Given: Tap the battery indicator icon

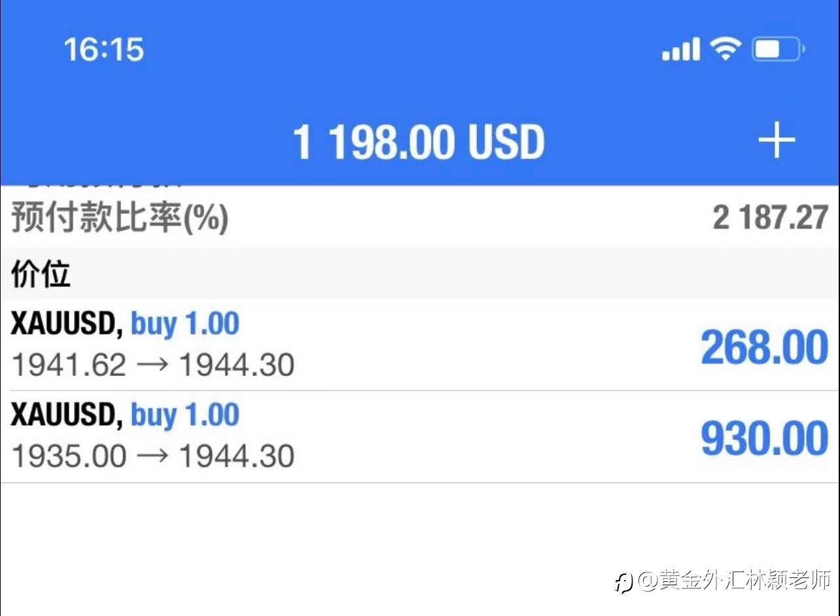Looking at the screenshot, I should pos(777,49).
